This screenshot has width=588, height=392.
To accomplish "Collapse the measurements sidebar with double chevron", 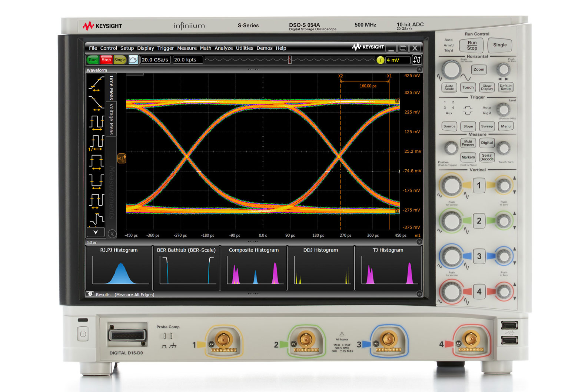I will coord(112,233).
